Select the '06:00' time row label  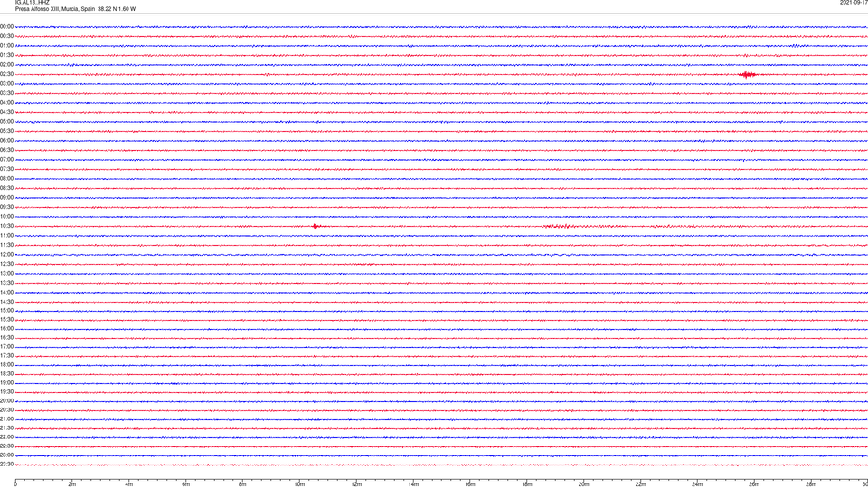tap(6, 141)
